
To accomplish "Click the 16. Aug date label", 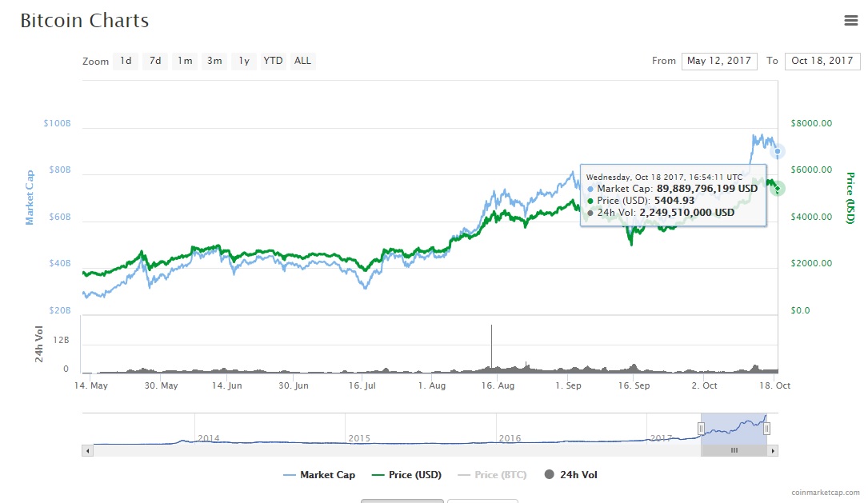I will pyautogui.click(x=498, y=385).
